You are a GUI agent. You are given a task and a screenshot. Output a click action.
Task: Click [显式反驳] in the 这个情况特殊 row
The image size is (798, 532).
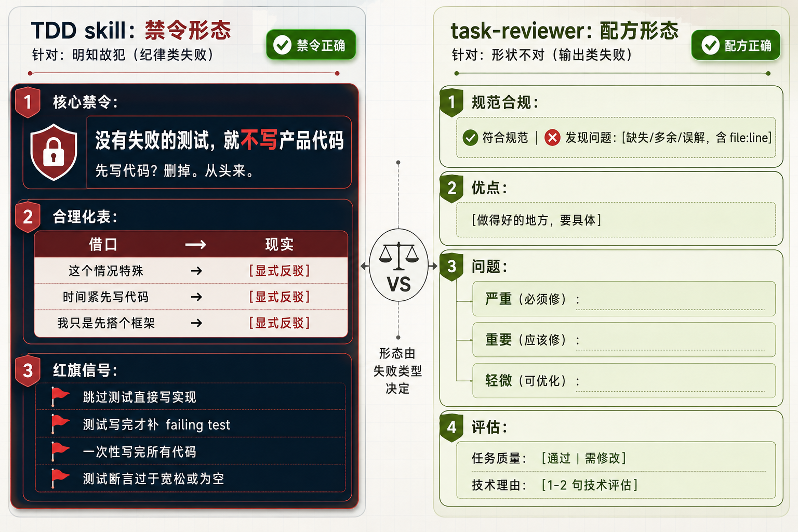[x=280, y=271]
